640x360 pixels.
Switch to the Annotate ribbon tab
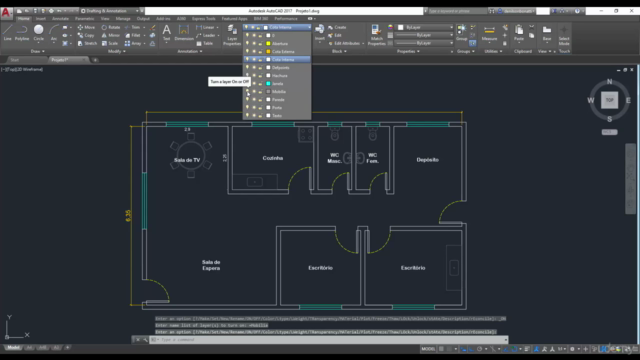pos(60,19)
